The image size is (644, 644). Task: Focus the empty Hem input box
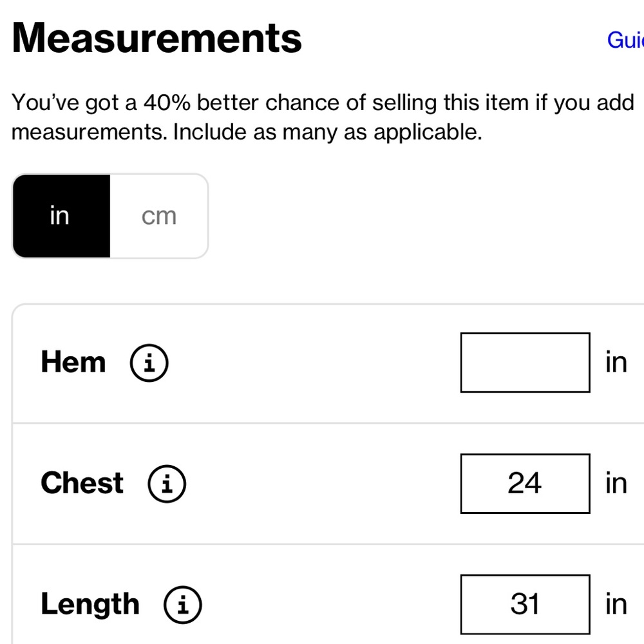click(526, 363)
